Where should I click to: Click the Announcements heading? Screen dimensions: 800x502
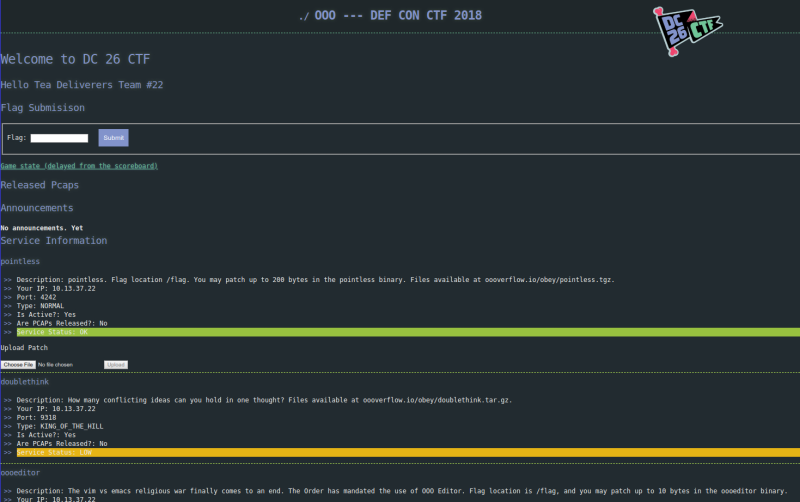37,208
